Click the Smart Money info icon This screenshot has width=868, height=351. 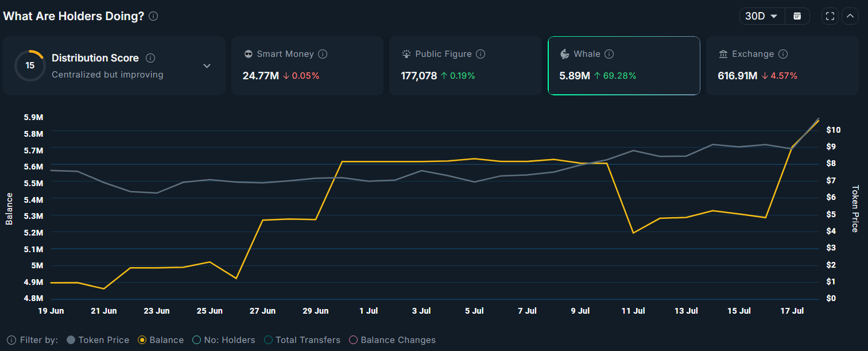click(x=323, y=54)
